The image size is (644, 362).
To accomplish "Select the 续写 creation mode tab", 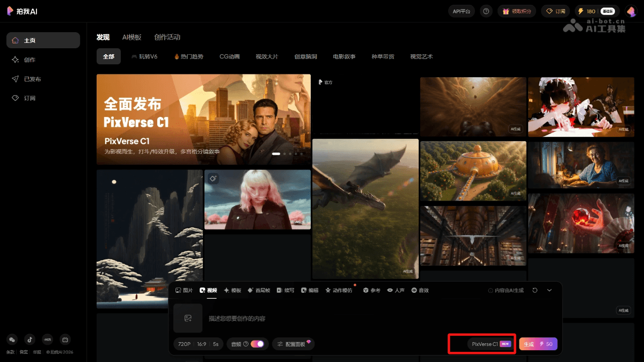I will (286, 290).
